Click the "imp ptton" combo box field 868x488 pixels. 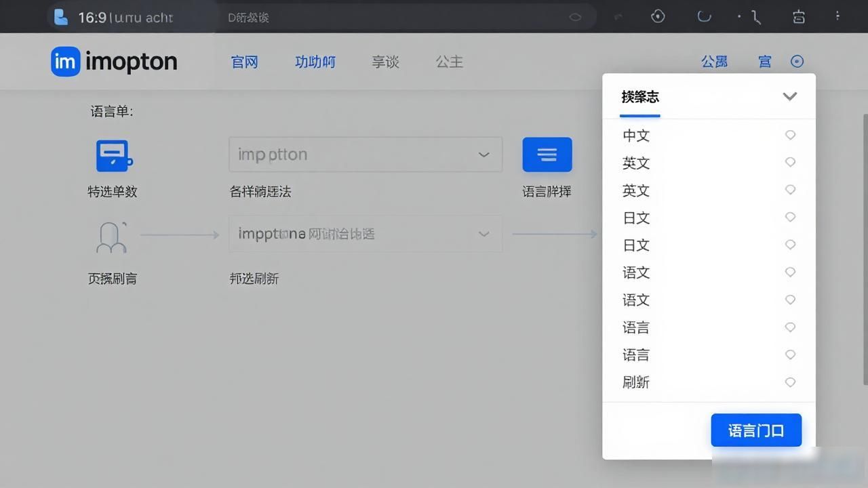[366, 155]
